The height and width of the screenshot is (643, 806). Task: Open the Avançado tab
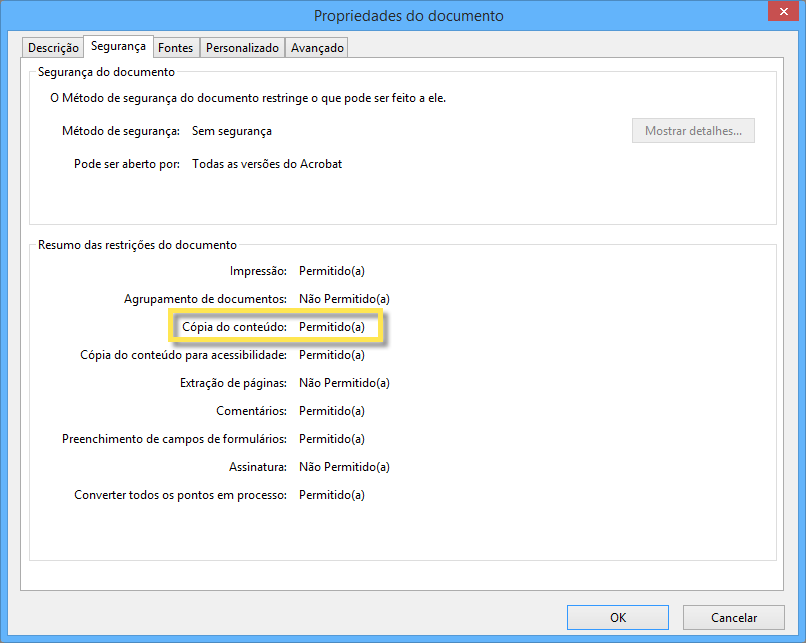316,47
